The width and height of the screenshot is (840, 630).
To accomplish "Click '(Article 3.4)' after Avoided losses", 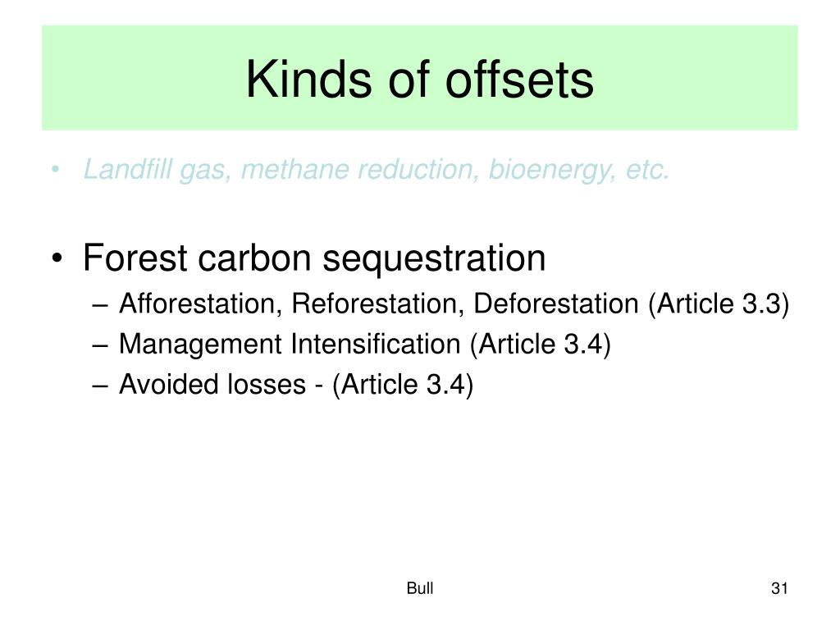I will pos(403,385).
